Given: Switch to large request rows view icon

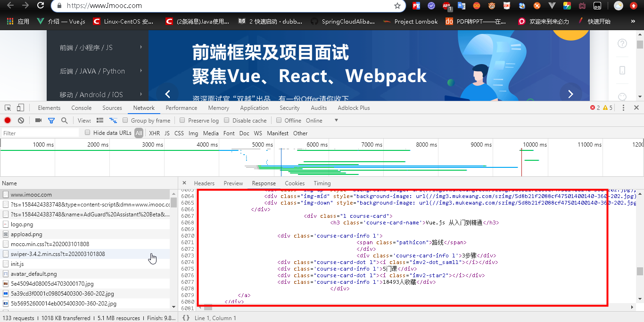Looking at the screenshot, I should pos(100,121).
